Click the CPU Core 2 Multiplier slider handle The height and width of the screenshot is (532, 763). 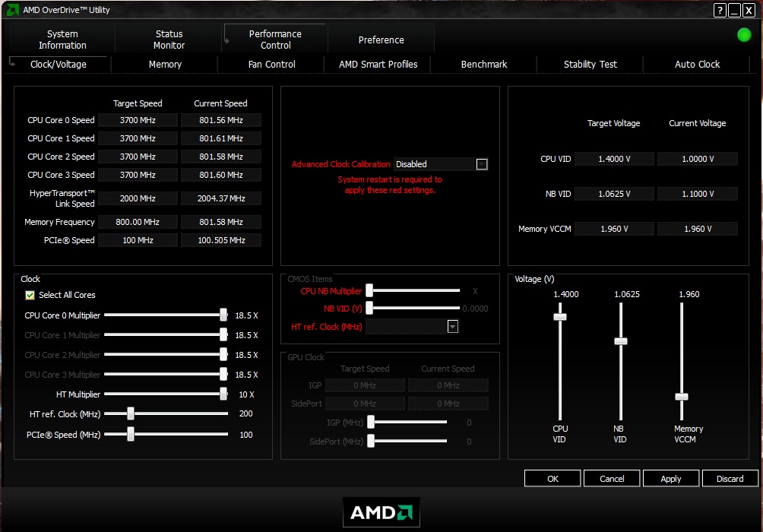coord(223,354)
